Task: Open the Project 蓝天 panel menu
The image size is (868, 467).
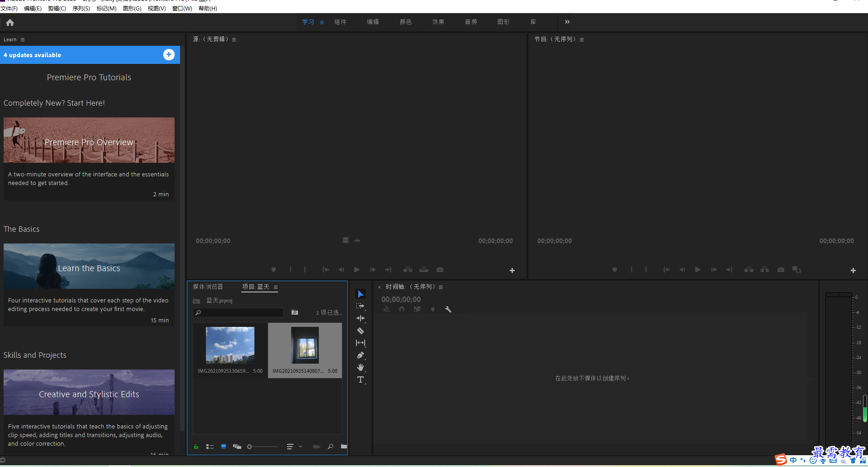Action: [276, 287]
